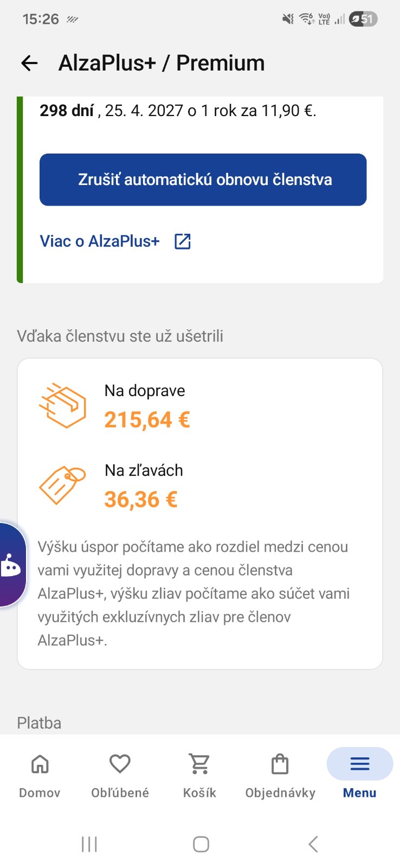Follow the Viac o AlzaPlus+ link

tap(100, 241)
